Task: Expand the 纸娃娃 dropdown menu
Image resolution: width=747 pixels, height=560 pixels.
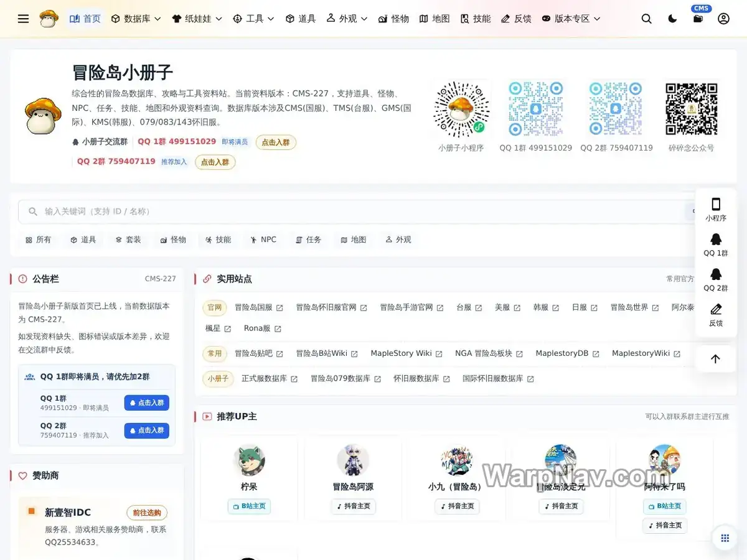Action: pyautogui.click(x=197, y=19)
